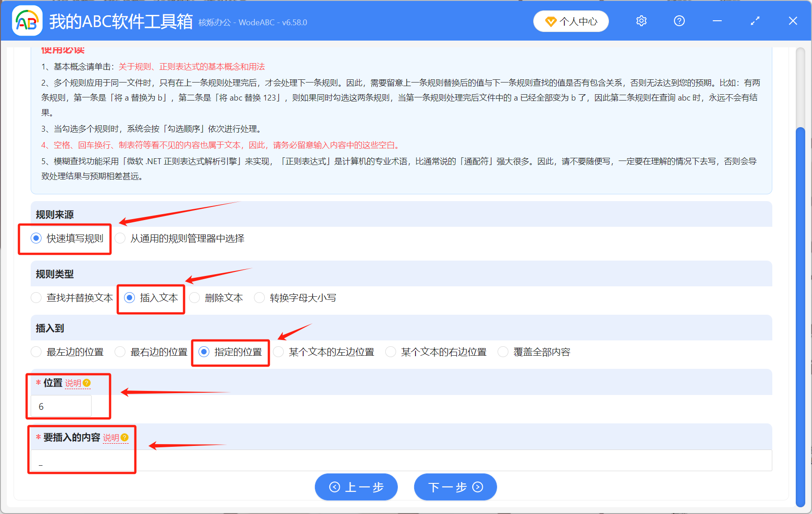Select 最右边的位置 insert option
This screenshot has width=812, height=514.
pyautogui.click(x=120, y=352)
